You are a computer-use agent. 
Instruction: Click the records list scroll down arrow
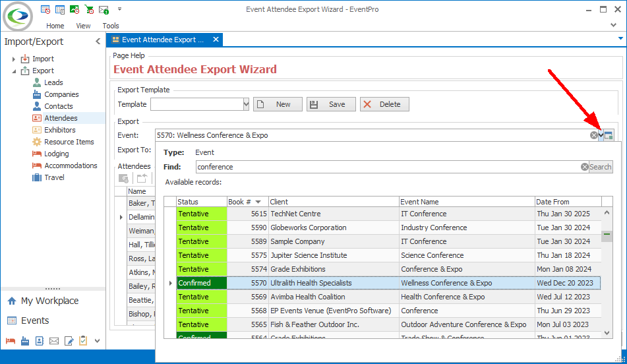[607, 333]
